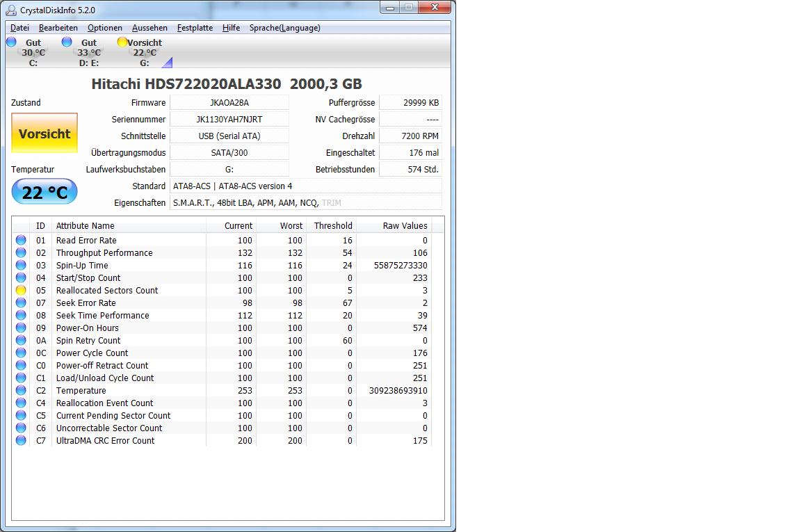The height and width of the screenshot is (532, 801).
Task: Click the Schnittstelle field USB (Serial ATA)
Action: point(229,136)
